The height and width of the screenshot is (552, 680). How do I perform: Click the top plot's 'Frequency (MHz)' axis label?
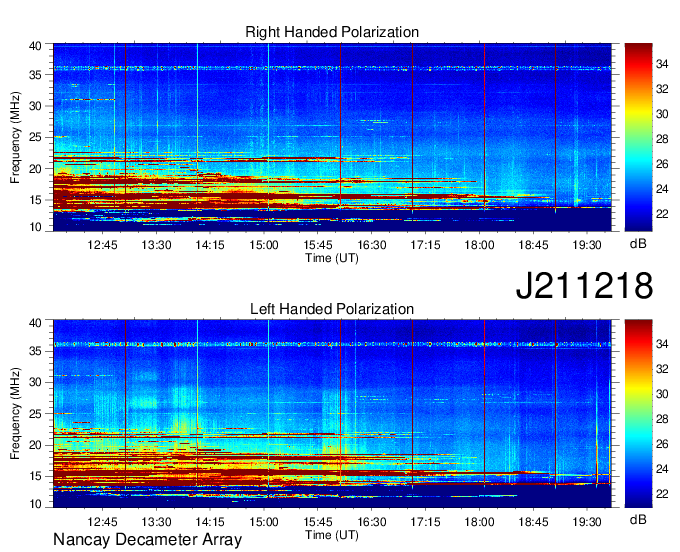click(x=15, y=137)
